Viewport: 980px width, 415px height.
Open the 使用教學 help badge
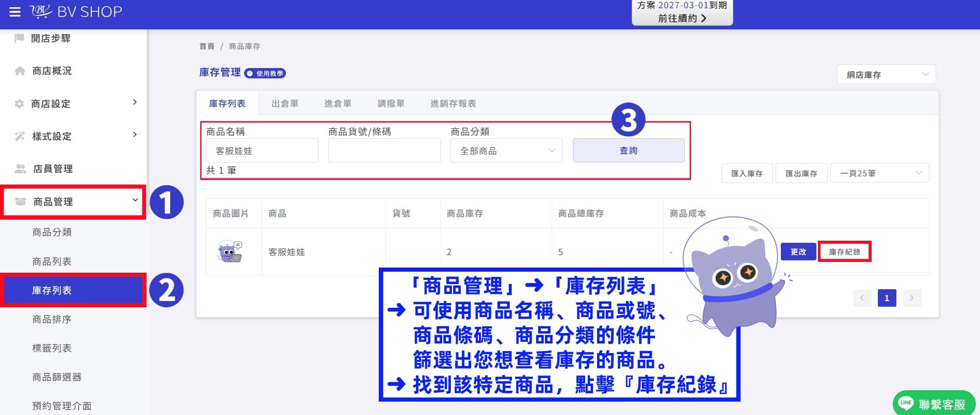coord(265,73)
